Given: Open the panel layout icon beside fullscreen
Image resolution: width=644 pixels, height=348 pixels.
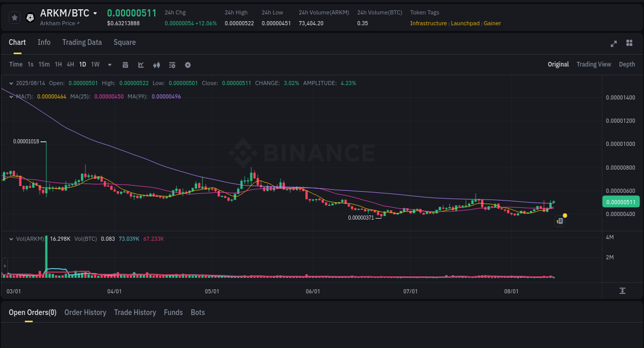Looking at the screenshot, I should (629, 43).
